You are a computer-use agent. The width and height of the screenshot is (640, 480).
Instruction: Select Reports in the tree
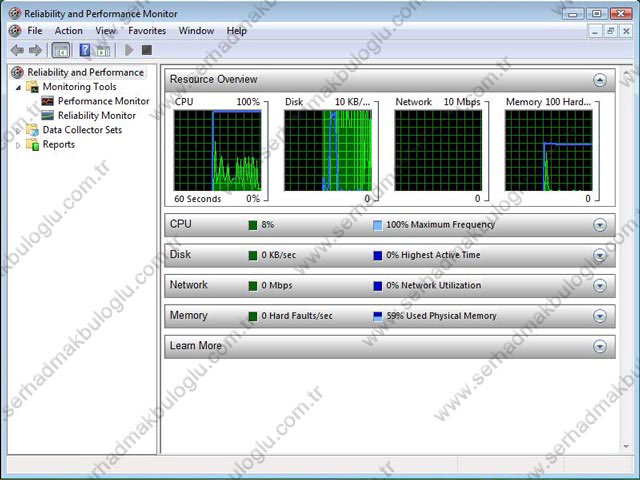[59, 144]
